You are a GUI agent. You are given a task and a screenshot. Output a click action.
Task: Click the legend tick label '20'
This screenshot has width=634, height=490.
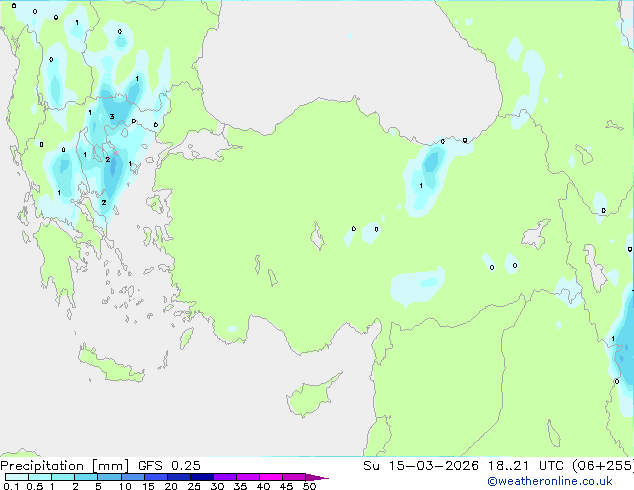point(171,486)
